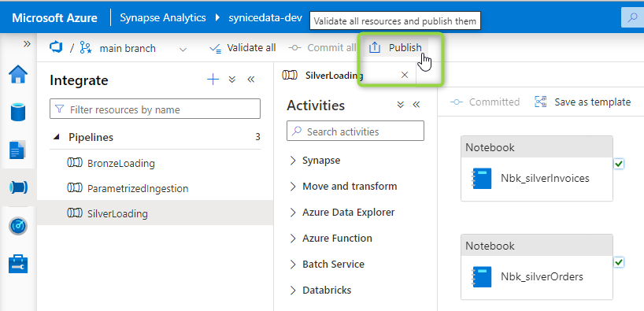Click Save as template
Screen dimensions: 644x311
(583, 102)
